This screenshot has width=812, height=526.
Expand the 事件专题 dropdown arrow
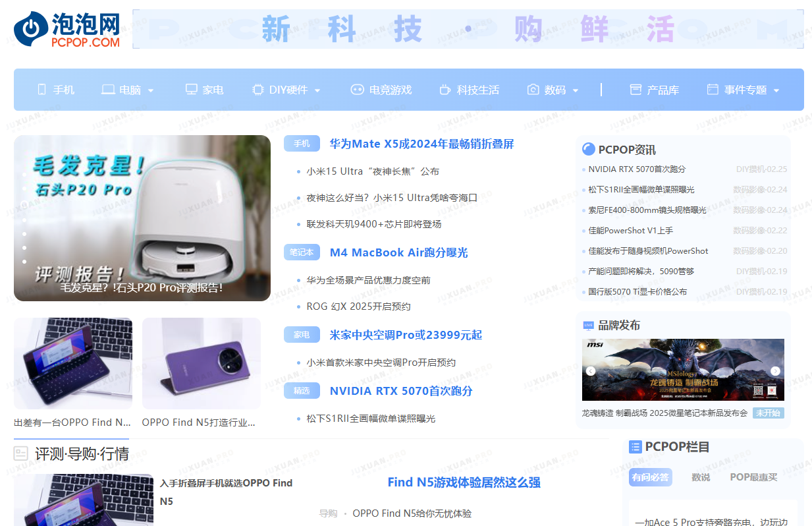click(776, 90)
